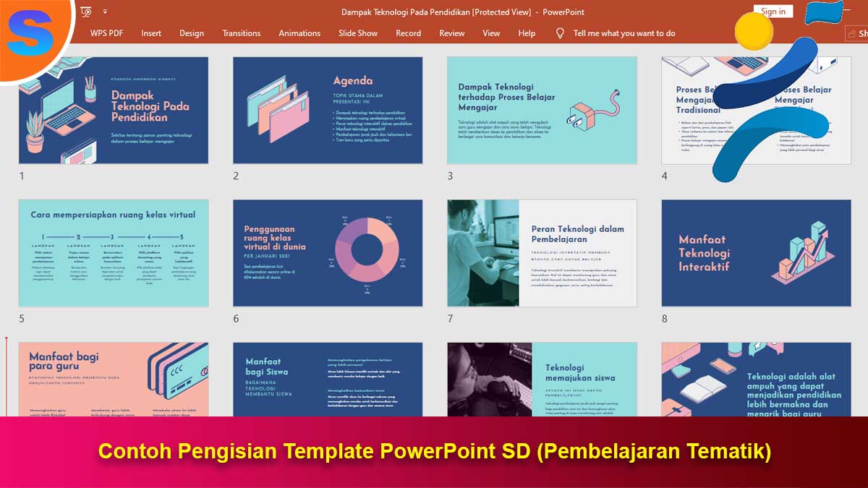
Task: Open the Customize Quick Access Toolbar dropdown
Action: [x=106, y=12]
